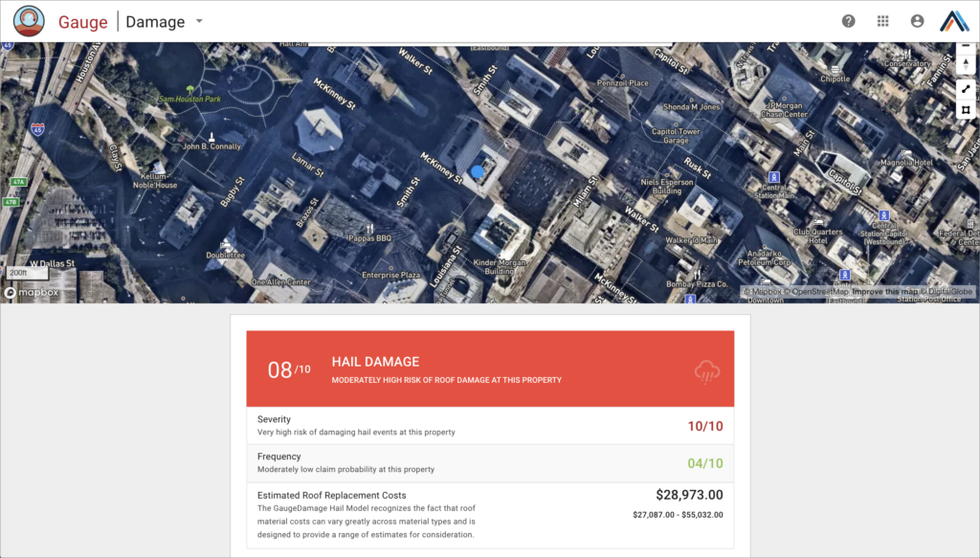Image resolution: width=980 pixels, height=558 pixels.
Task: Click the Sam Houston Park tree icon
Action: pyautogui.click(x=190, y=90)
